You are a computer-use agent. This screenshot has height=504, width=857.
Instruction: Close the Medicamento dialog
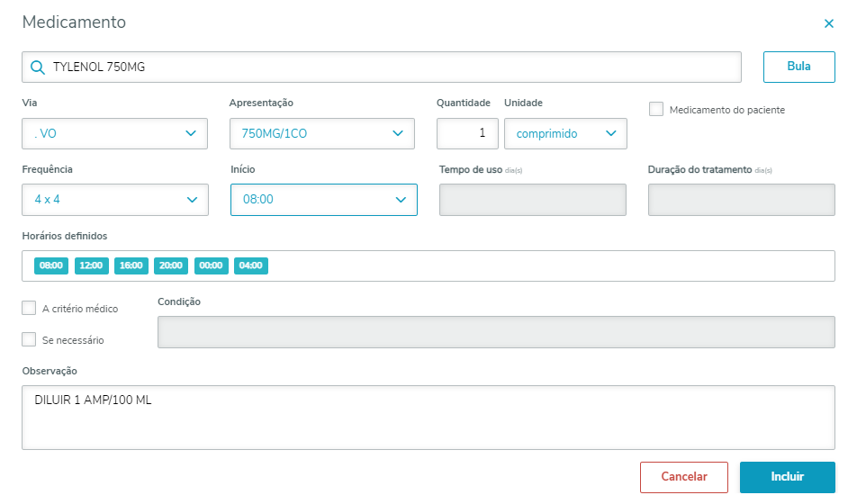[x=829, y=24]
